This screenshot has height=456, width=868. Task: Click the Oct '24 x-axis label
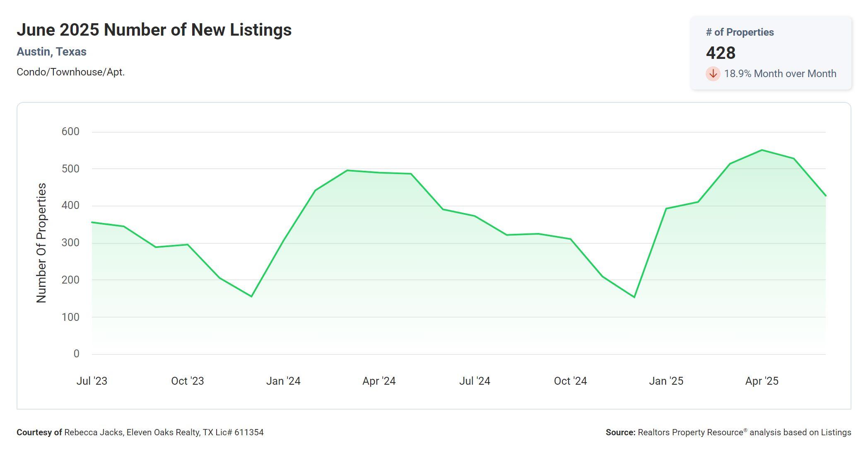[570, 381]
